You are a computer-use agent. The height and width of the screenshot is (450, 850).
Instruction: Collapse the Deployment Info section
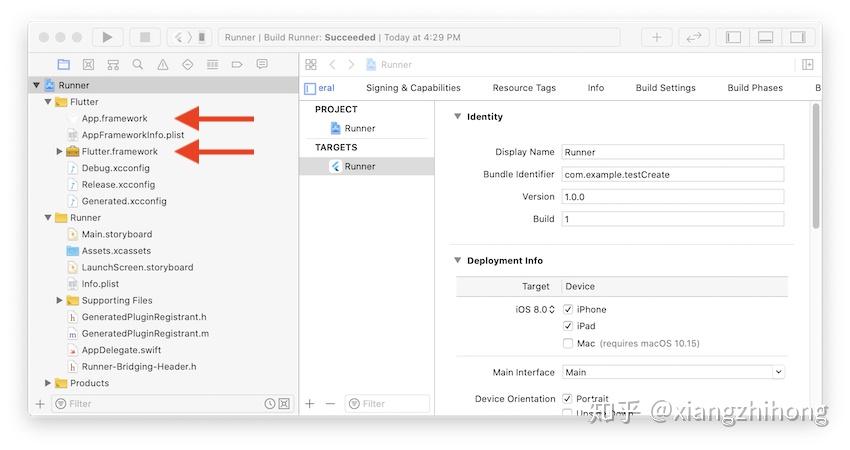(x=458, y=260)
